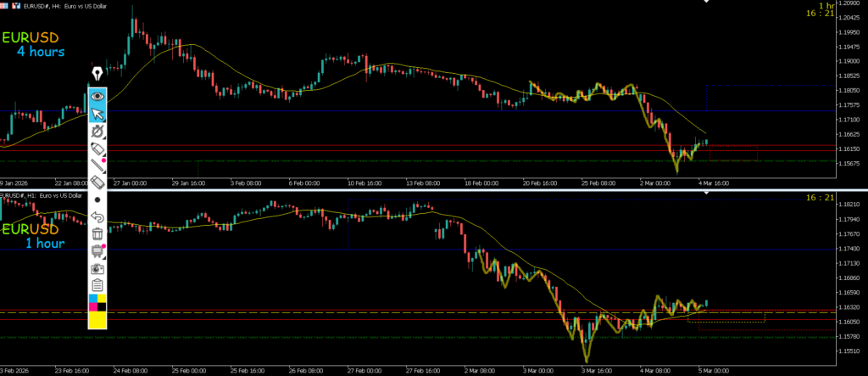Viewport: 868px width, 376px height.
Task: Click the blue horizontal line on H4 chart
Action: point(424,111)
